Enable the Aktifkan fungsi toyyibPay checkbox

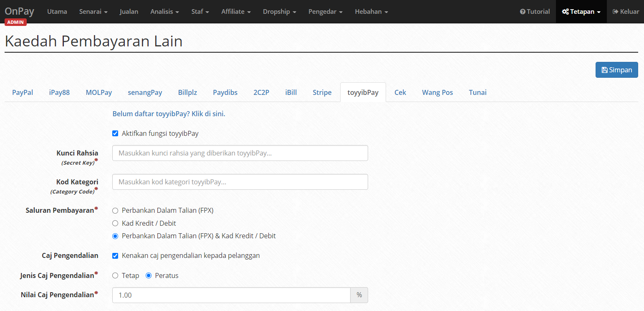[115, 133]
